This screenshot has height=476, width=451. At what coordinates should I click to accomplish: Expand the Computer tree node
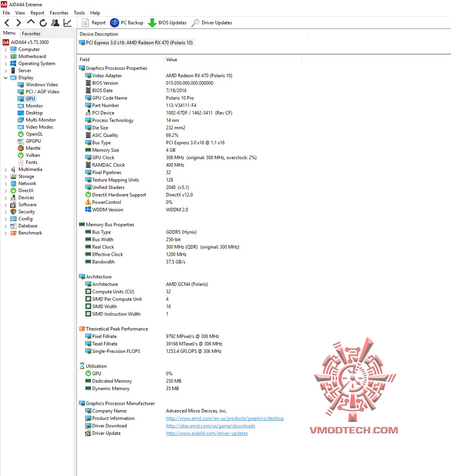click(5, 49)
